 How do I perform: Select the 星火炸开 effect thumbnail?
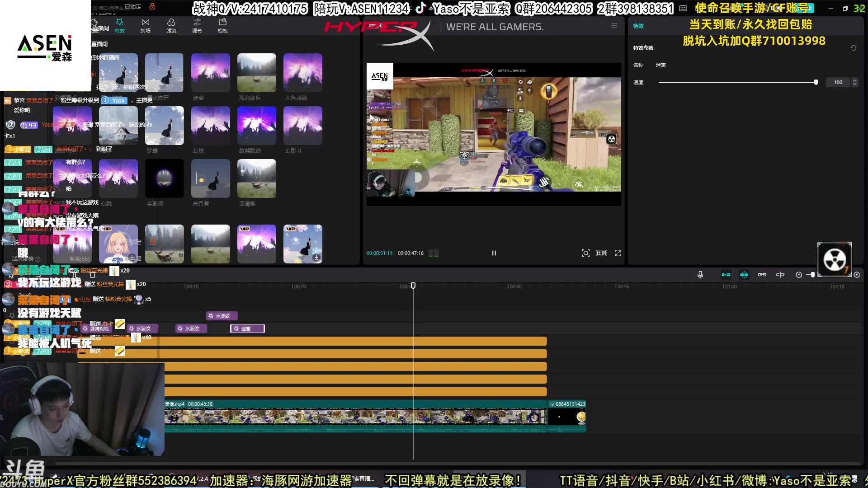(165, 73)
